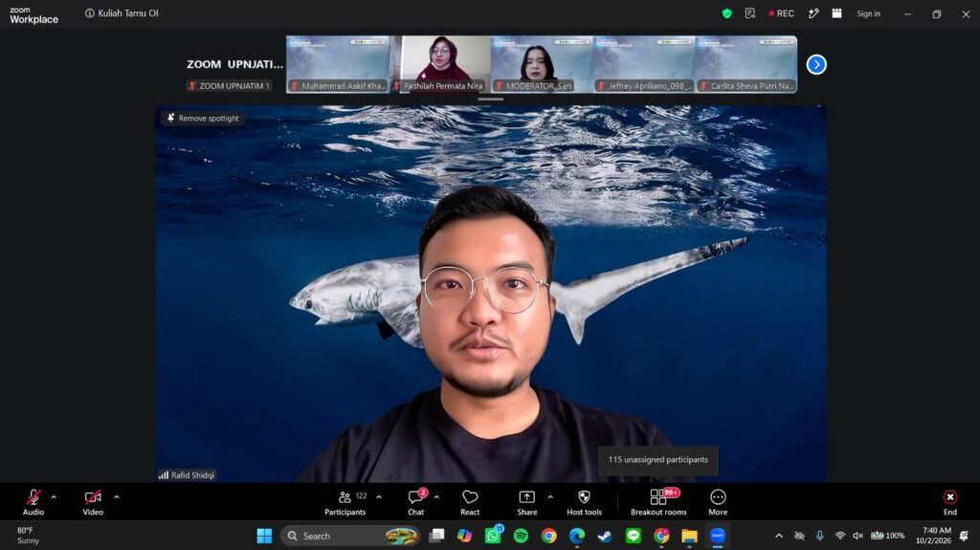Click the camera-off tray icon
Image resolution: width=980 pixels, height=550 pixels.
(799, 536)
